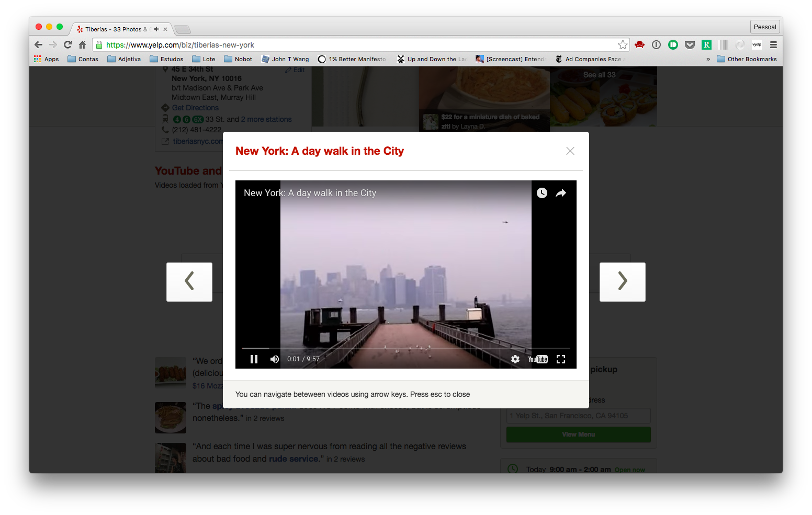This screenshot has width=812, height=515.
Task: Click the Yelp extension icon
Action: [x=757, y=45]
